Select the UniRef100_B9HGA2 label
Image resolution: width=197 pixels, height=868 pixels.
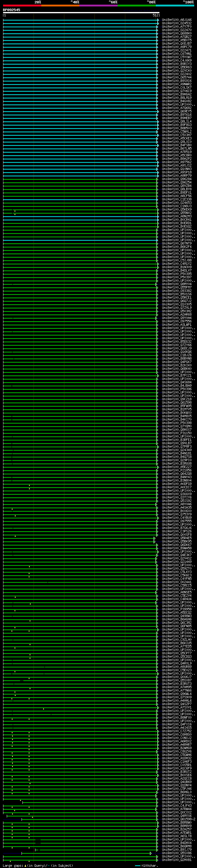(177, 94)
